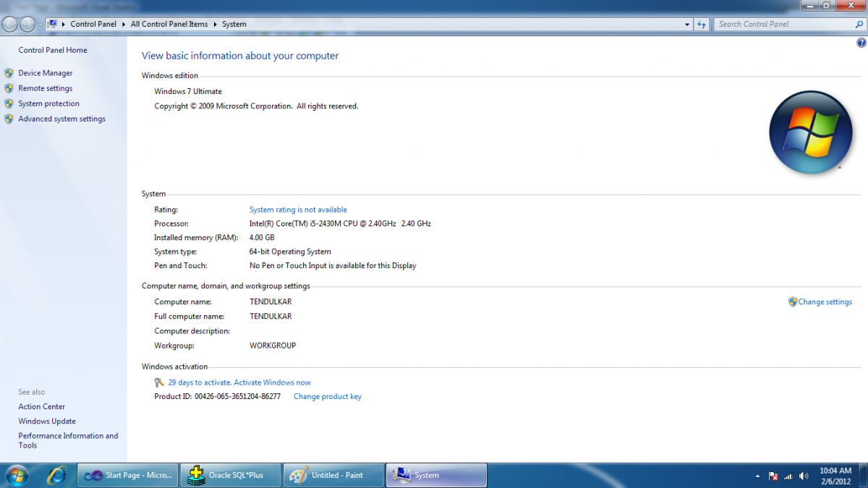Click the shield icon beside Change settings
The width and height of the screenshot is (868, 488).
[793, 302]
